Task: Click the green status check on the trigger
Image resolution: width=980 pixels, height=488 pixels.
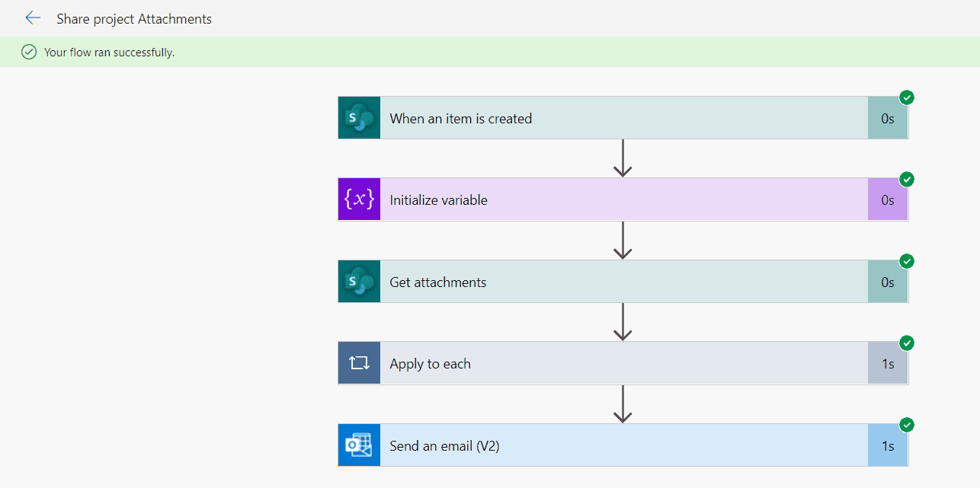Action: tap(906, 97)
